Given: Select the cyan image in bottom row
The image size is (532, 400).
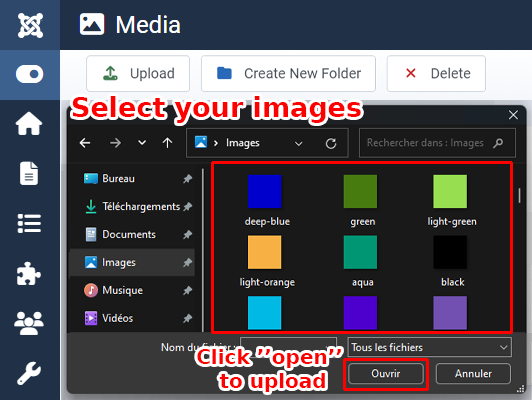Looking at the screenshot, I should [x=265, y=312].
